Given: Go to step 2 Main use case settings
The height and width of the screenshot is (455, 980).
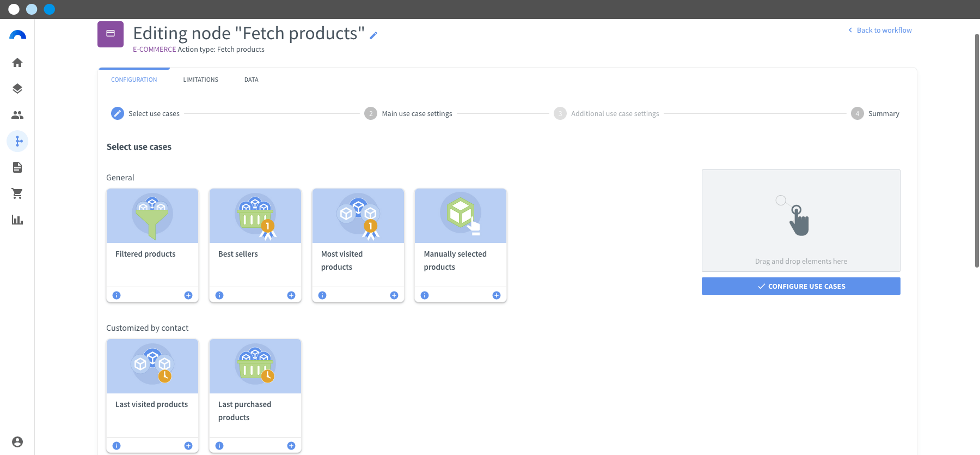Looking at the screenshot, I should pyautogui.click(x=408, y=113).
